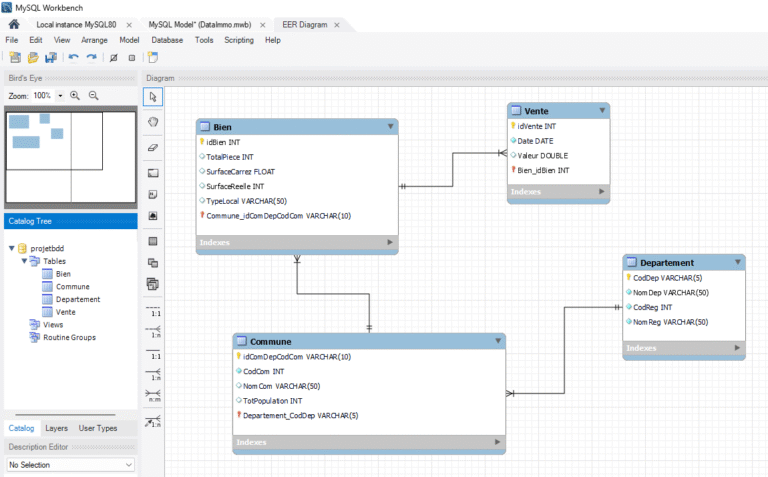
Task: Select the place new table tool
Action: 153,241
